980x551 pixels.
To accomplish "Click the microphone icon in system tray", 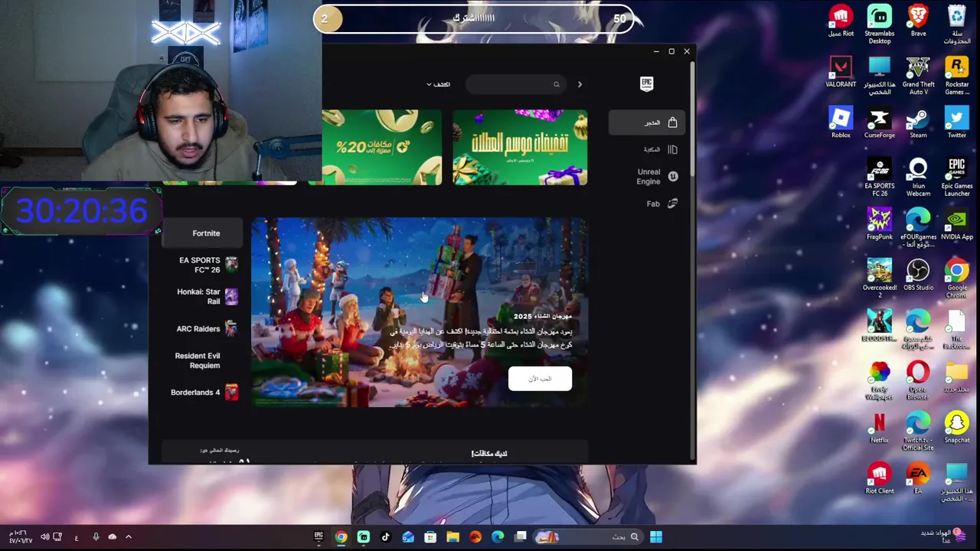I will [x=95, y=537].
